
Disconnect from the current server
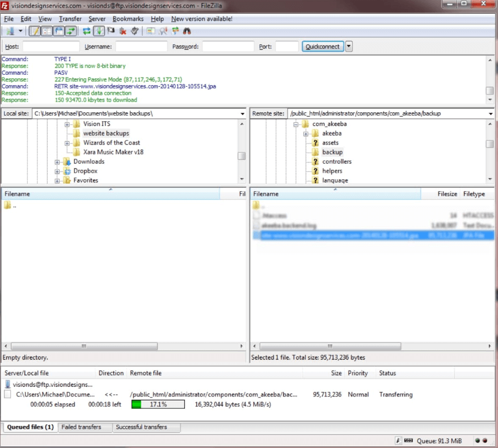pos(123,31)
